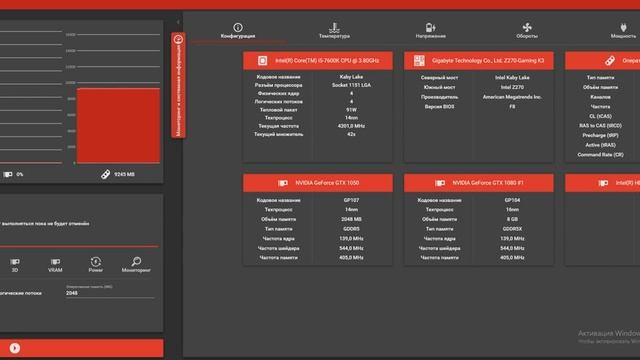Click the Gigabyte Technology Z270-Gaming K3 header
Image resolution: width=640 pixels, height=360 pixels.
pyautogui.click(x=479, y=60)
